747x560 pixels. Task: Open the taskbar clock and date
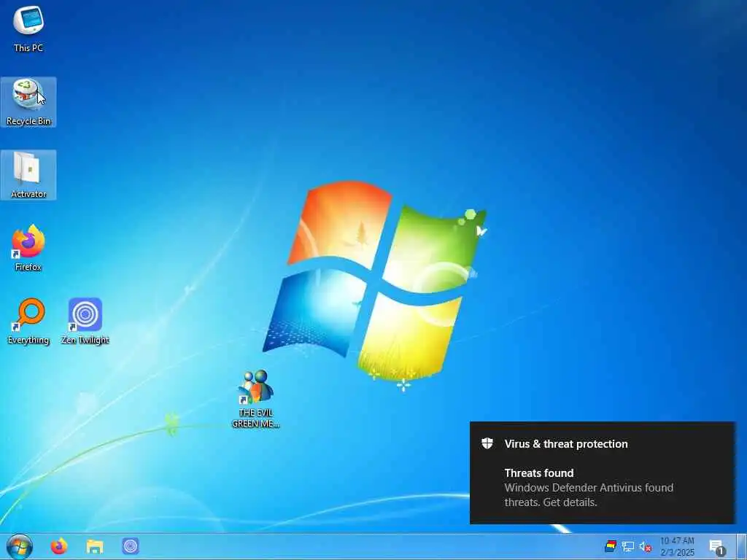[x=677, y=547]
